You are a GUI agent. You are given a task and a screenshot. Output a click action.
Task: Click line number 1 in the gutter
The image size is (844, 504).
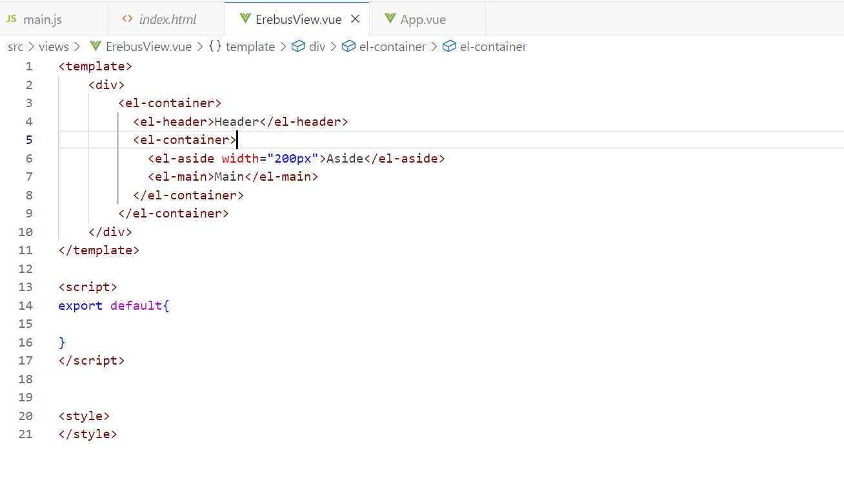click(28, 66)
